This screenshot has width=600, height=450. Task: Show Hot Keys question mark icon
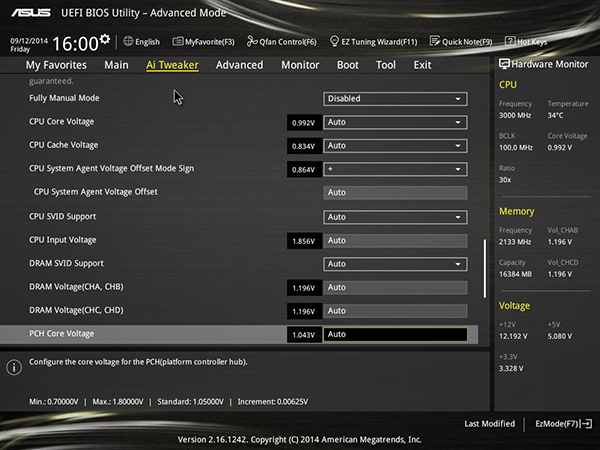coord(510,41)
